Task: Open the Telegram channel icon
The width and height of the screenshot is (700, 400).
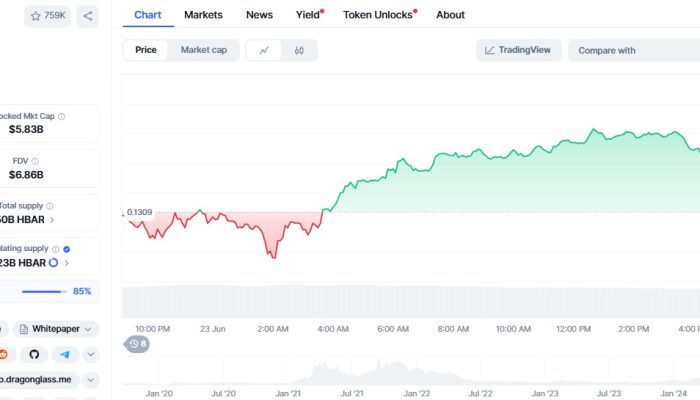Action: click(x=65, y=354)
